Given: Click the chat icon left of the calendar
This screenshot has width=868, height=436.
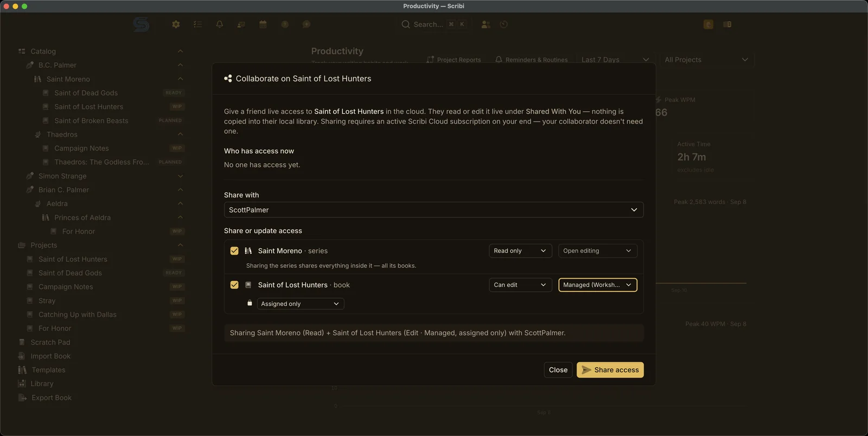Looking at the screenshot, I should (241, 24).
